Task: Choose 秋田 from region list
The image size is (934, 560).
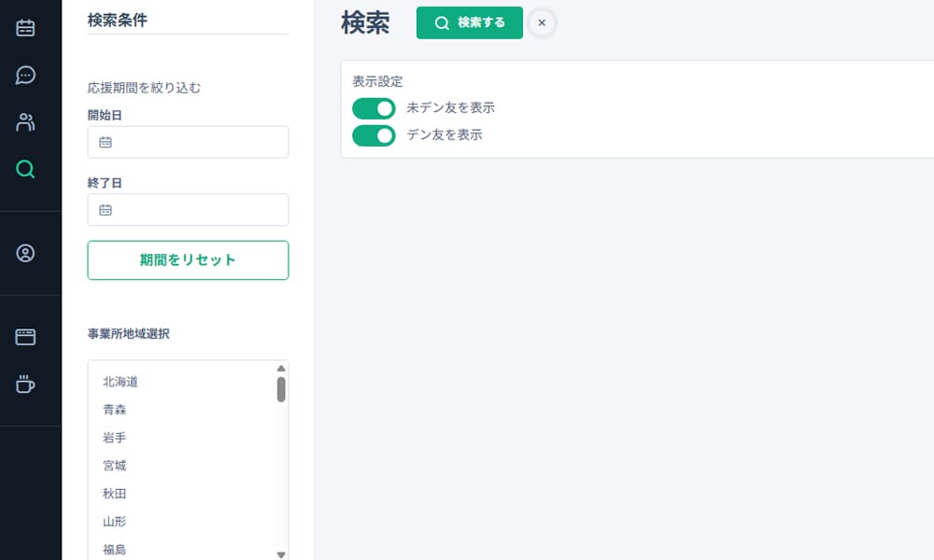Action: (115, 494)
